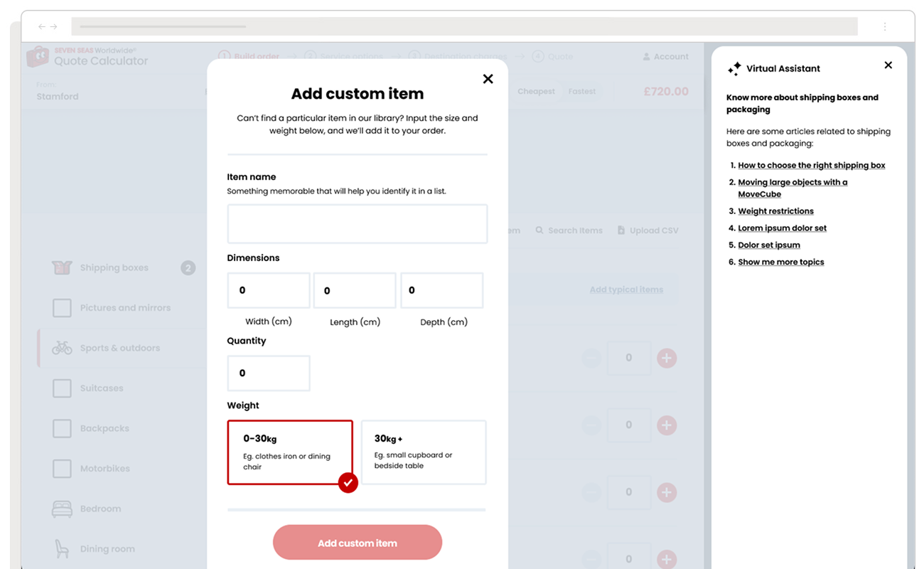
Task: Select the Fastest pricing tab
Action: coord(581,91)
